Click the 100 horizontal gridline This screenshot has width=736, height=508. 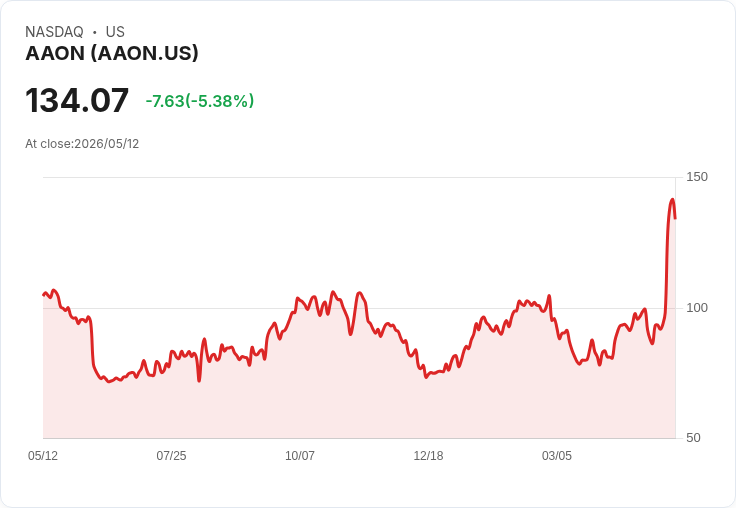tap(359, 308)
